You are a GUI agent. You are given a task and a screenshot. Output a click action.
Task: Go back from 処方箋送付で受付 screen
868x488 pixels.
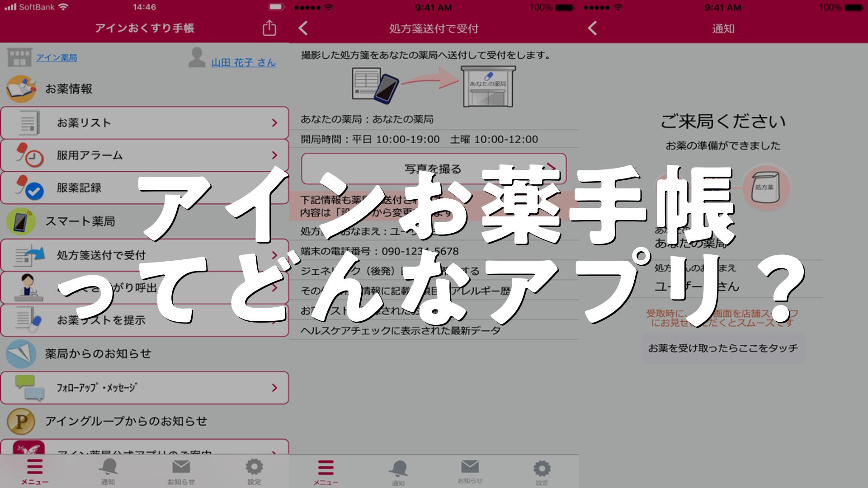coord(303,28)
